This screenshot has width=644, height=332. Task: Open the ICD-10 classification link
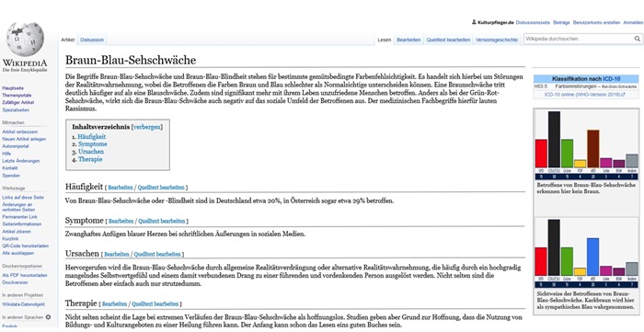point(612,78)
